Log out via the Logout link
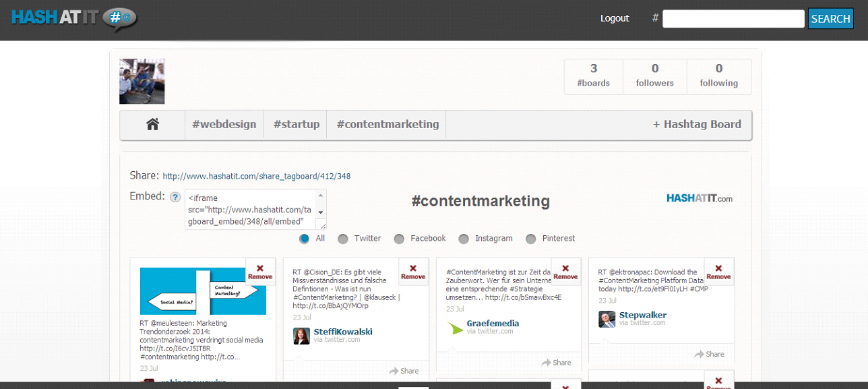Viewport: 868px width, 389px height. pos(615,18)
